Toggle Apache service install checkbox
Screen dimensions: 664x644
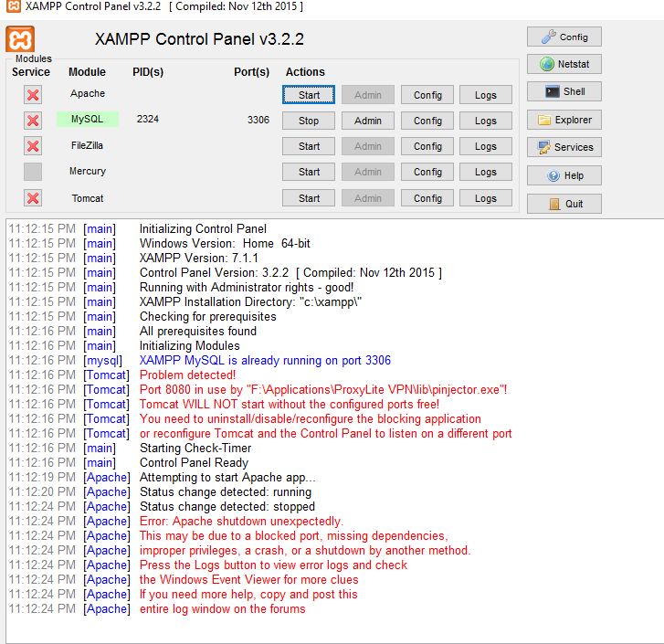33,95
